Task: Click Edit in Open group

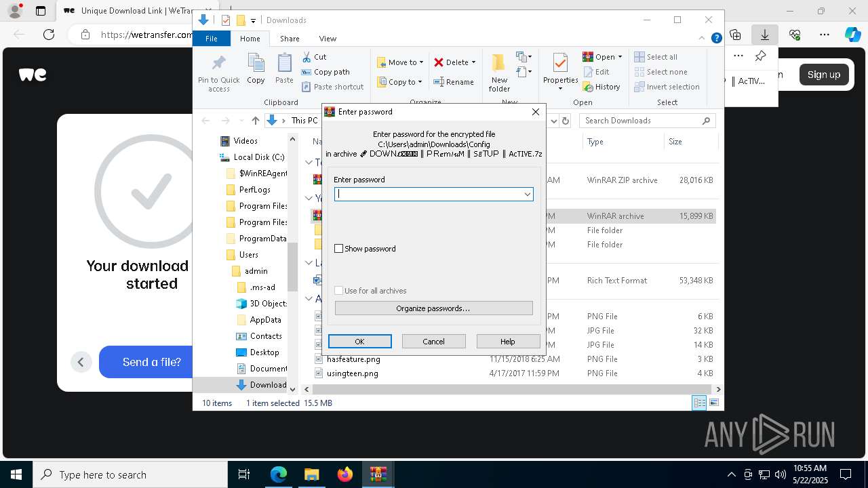Action: click(x=596, y=72)
